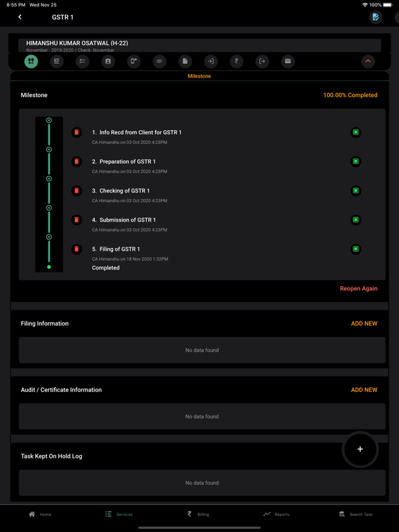This screenshot has width=399, height=532.
Task: Open the checklist toolbar icon
Action: point(82,62)
